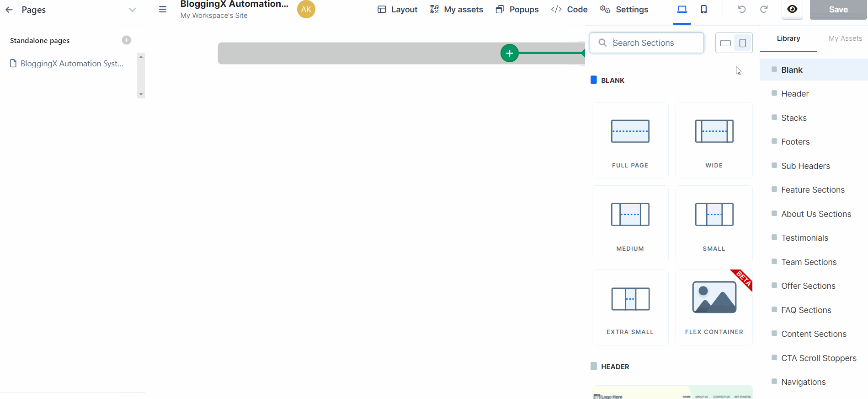
Task: Click the green plus add section button
Action: (x=509, y=53)
